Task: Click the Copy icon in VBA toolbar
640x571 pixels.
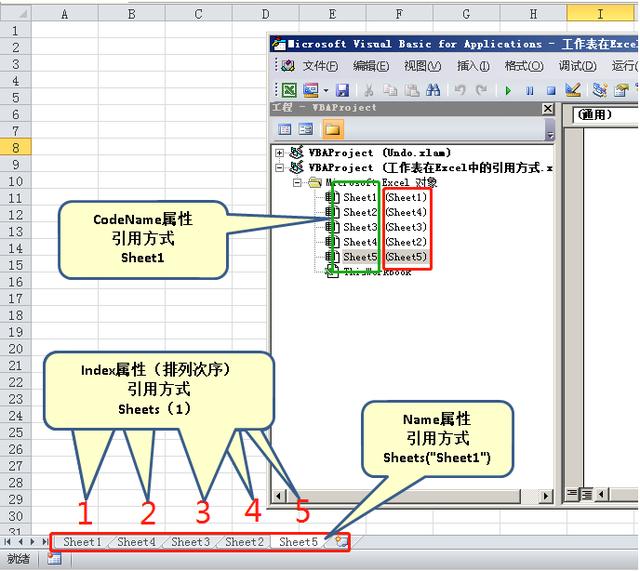Action: [x=390, y=90]
